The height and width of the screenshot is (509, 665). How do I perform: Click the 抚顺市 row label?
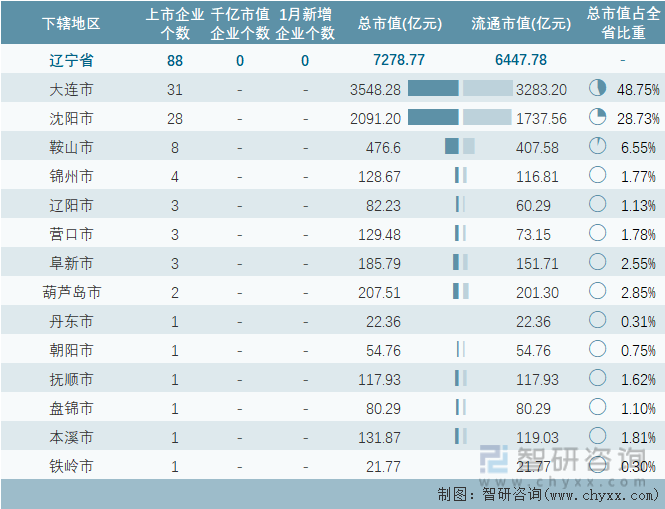71,379
